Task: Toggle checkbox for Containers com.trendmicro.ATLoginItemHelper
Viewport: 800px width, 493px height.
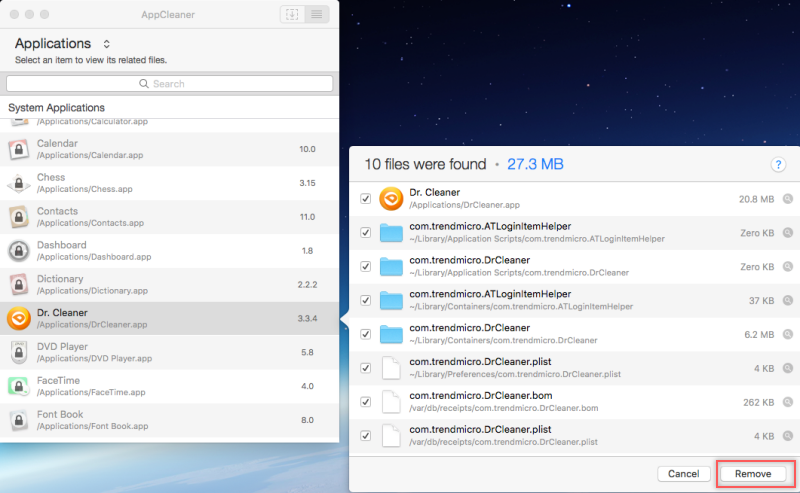Action: point(365,300)
